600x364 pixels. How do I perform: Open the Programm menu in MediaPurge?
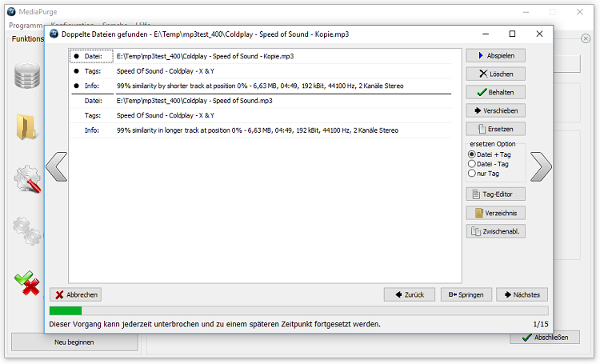(26, 26)
